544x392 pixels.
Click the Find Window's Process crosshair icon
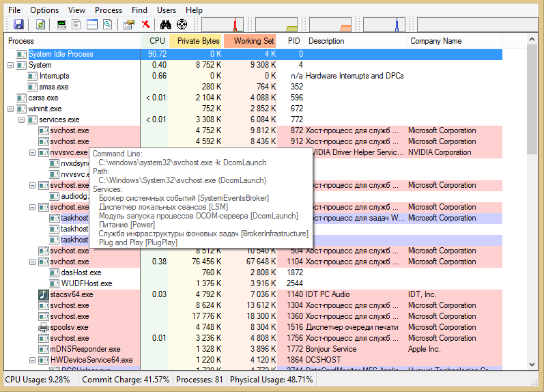tap(182, 25)
